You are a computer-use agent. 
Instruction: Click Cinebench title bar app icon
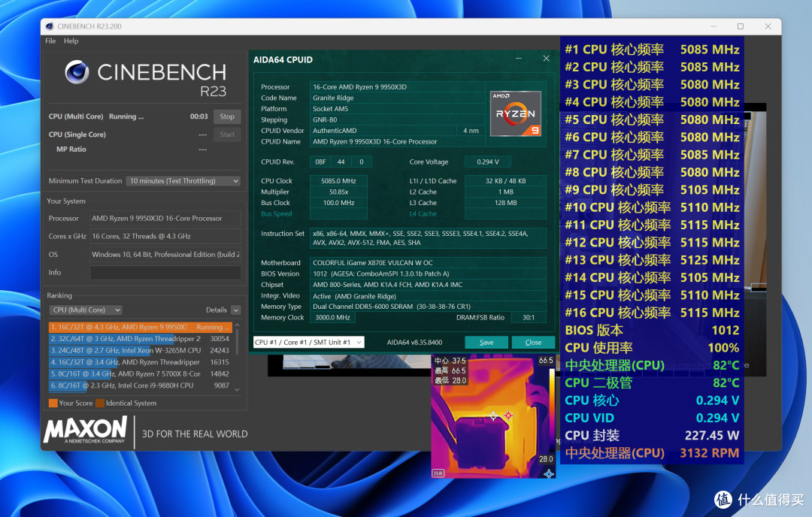tap(50, 26)
